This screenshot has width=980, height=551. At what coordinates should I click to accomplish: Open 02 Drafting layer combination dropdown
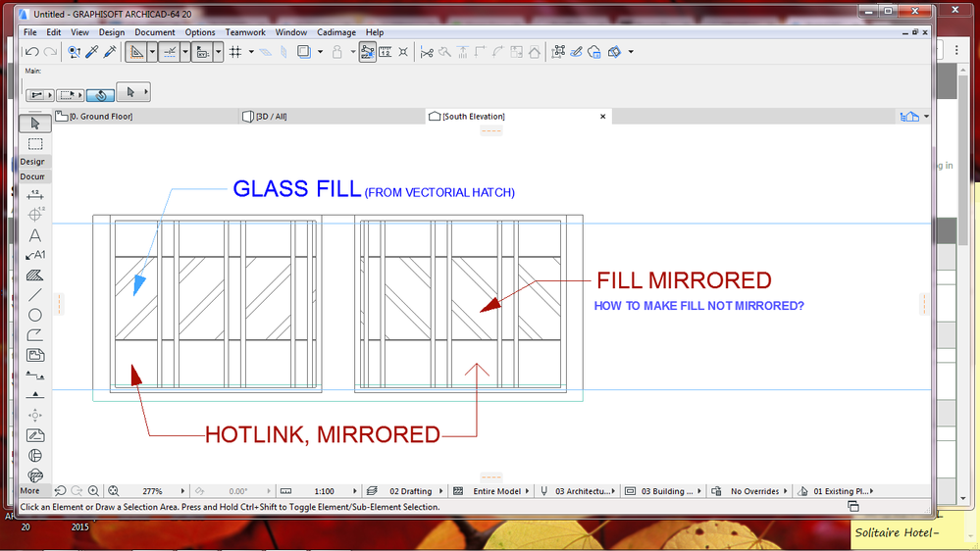(440, 491)
